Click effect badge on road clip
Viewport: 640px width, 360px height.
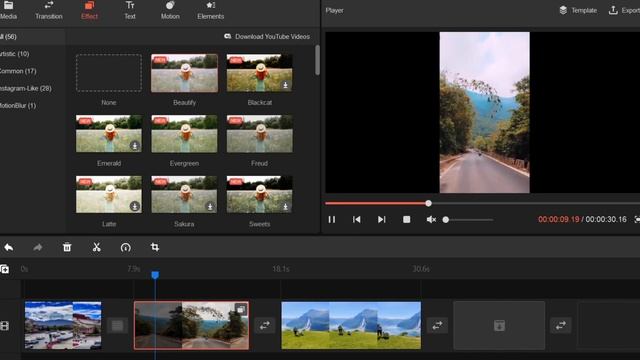click(x=241, y=309)
